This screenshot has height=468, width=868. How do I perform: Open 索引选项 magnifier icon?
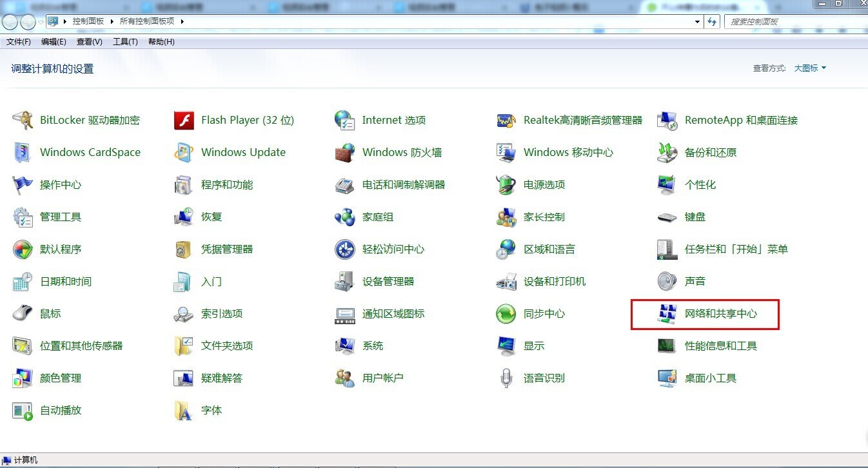click(x=184, y=313)
